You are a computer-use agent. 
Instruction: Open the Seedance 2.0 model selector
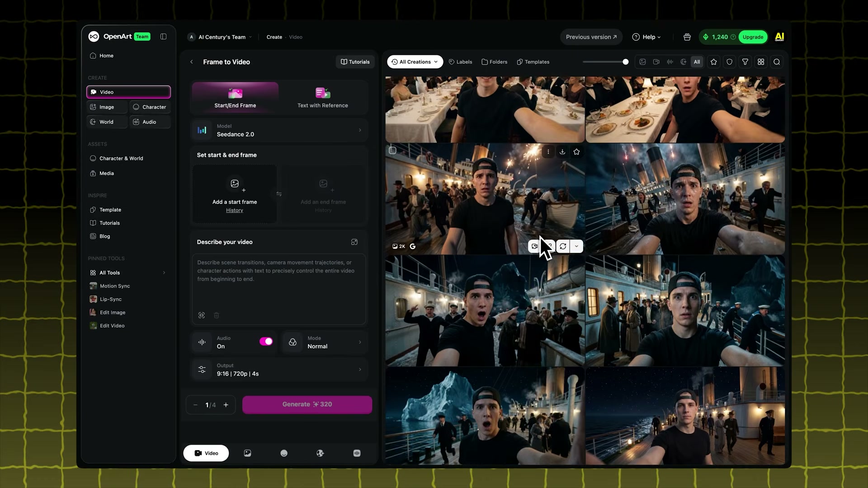279,130
